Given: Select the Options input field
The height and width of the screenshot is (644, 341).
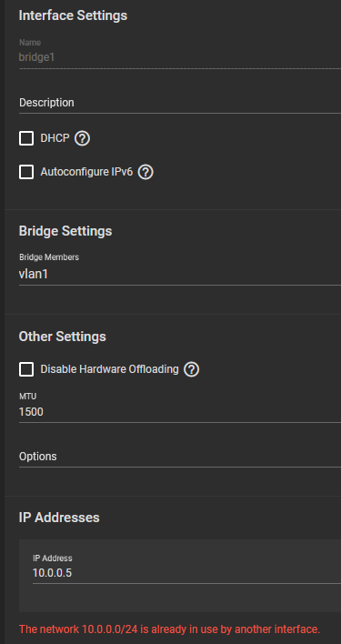Looking at the screenshot, I should (180, 457).
